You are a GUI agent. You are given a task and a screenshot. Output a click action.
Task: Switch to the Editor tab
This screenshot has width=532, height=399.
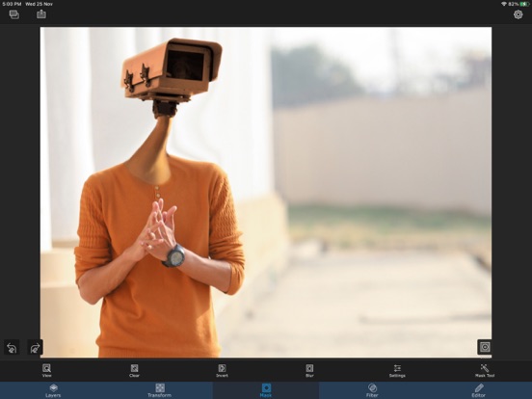click(x=479, y=390)
